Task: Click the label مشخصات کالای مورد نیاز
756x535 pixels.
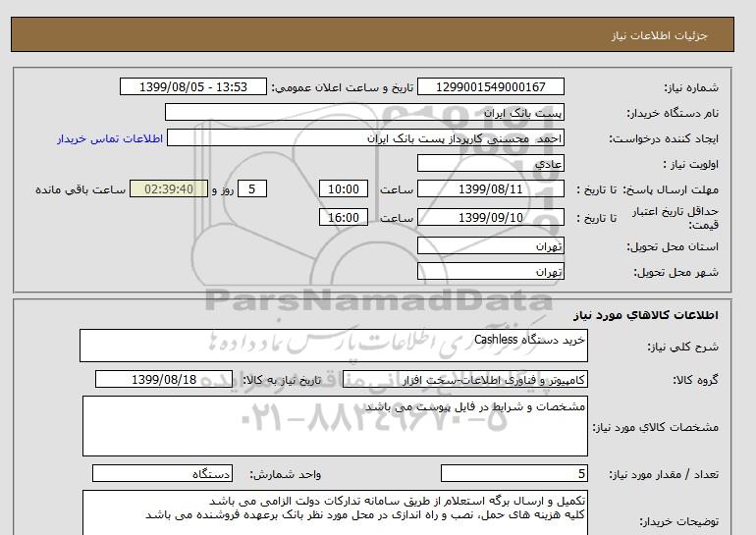Action: (x=655, y=427)
